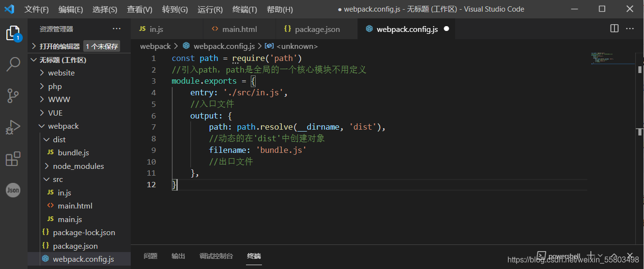The height and width of the screenshot is (269, 644).
Task: Click the powershell terminal icon
Action: pyautogui.click(x=541, y=255)
